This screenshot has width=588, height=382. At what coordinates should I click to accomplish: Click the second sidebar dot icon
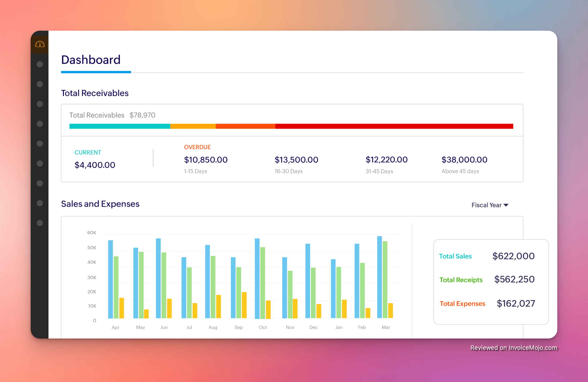40,84
